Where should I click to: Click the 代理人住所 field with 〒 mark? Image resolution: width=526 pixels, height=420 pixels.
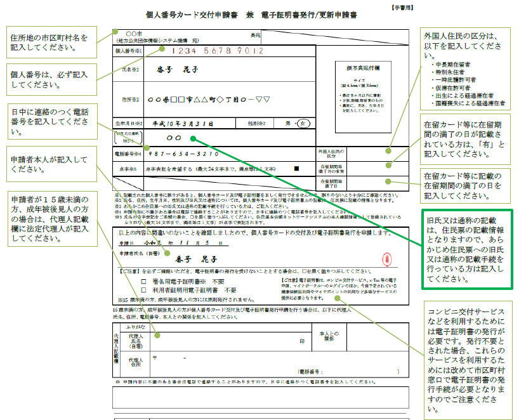point(279,364)
